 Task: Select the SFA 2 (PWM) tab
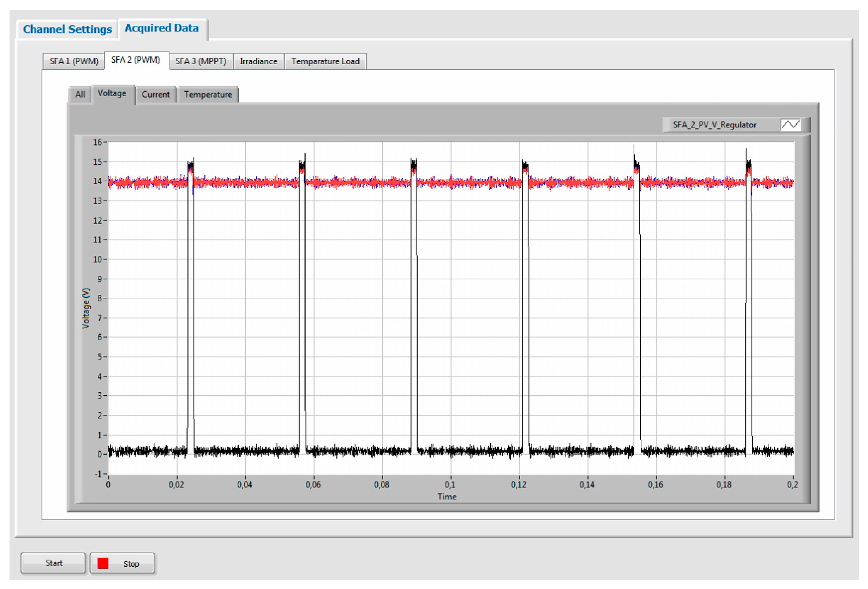136,60
